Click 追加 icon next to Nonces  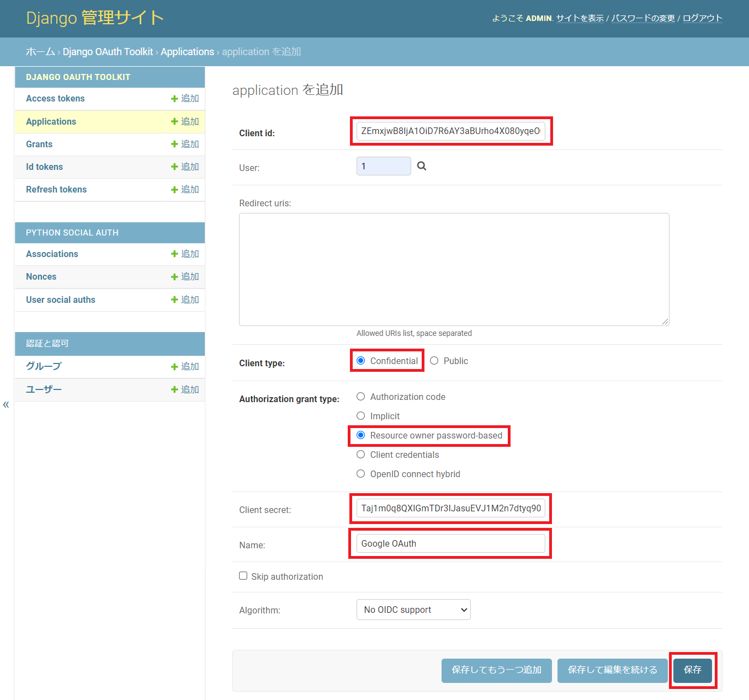185,276
